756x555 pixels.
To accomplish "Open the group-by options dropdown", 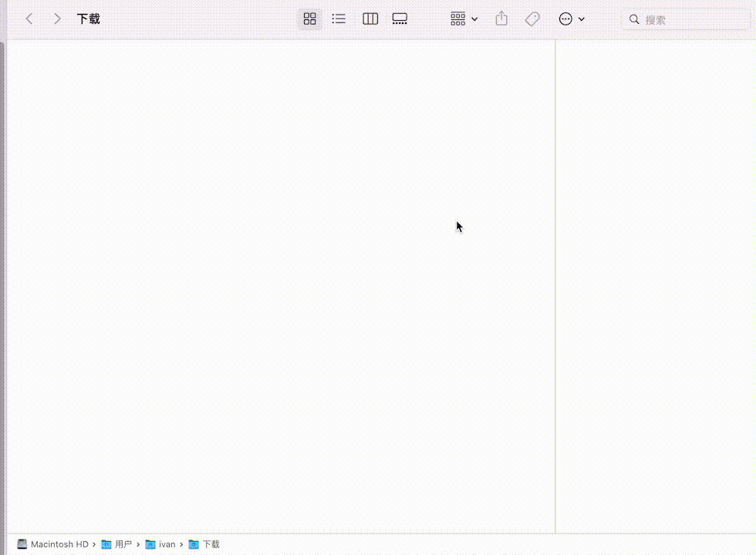I will 464,19.
